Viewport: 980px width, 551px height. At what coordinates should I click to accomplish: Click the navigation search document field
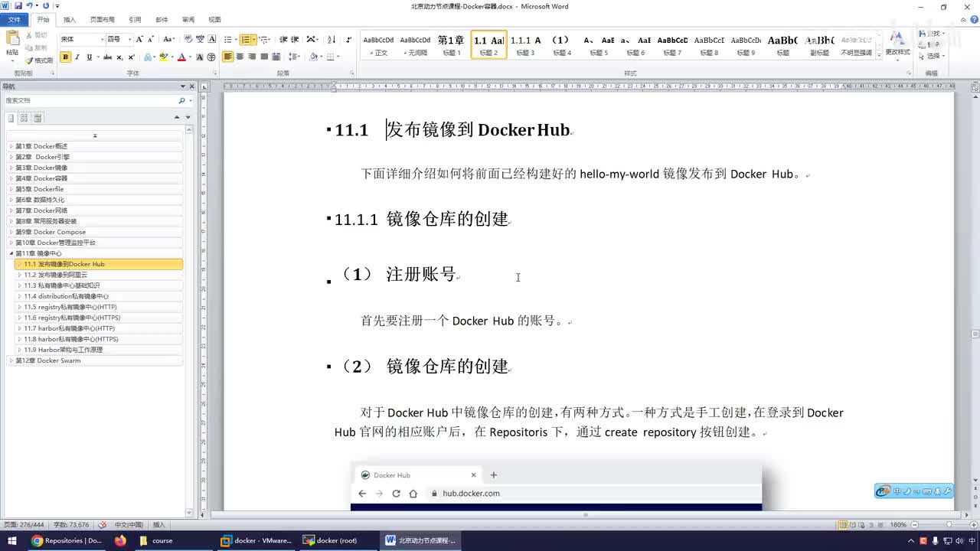pos(90,101)
